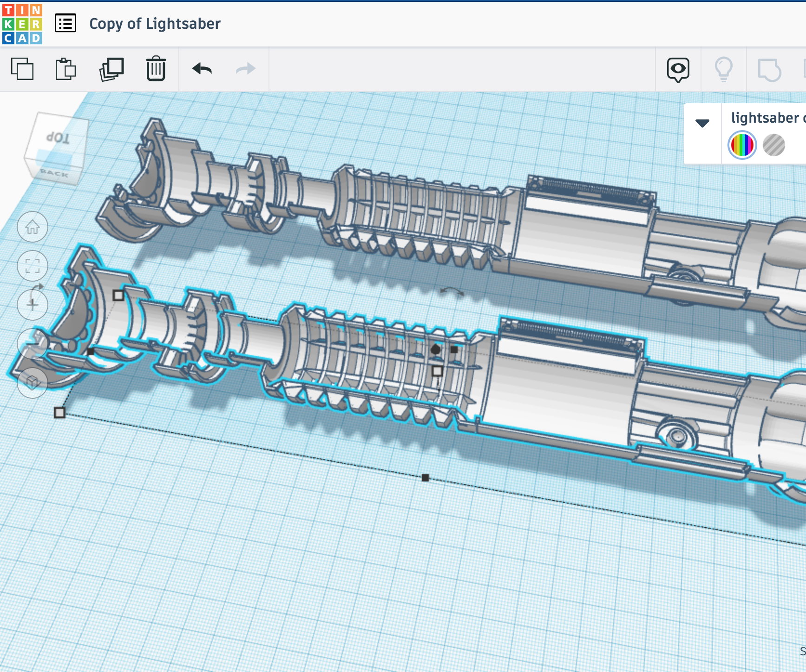Choose the Hole striped swatch
Screen dimensions: 806x672
774,145
